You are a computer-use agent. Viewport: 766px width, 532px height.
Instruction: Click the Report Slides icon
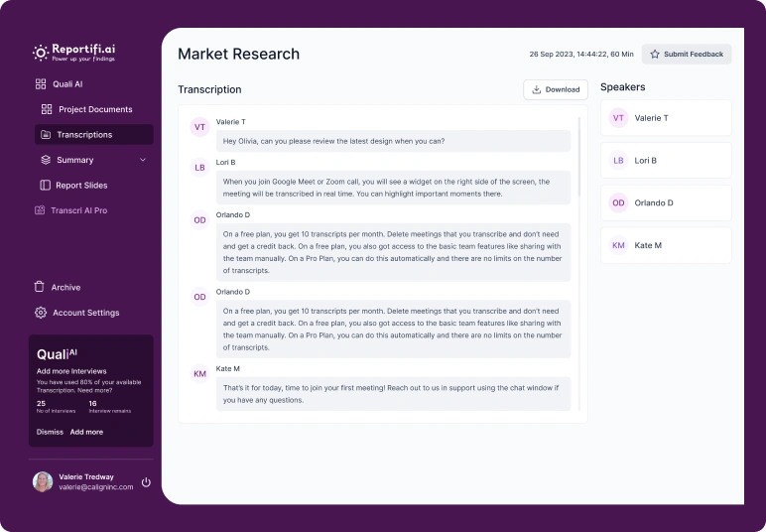click(x=46, y=186)
